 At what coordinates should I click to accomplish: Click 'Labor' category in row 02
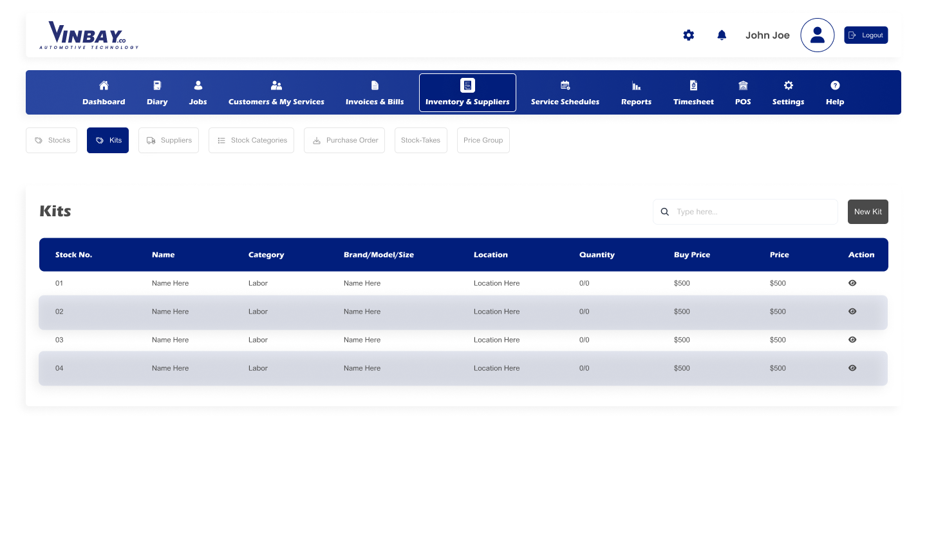coord(258,312)
